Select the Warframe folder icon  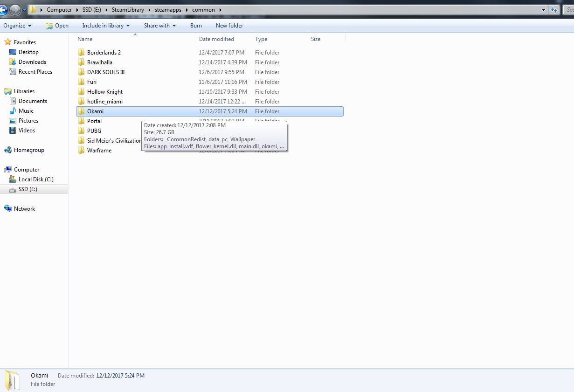pos(81,150)
